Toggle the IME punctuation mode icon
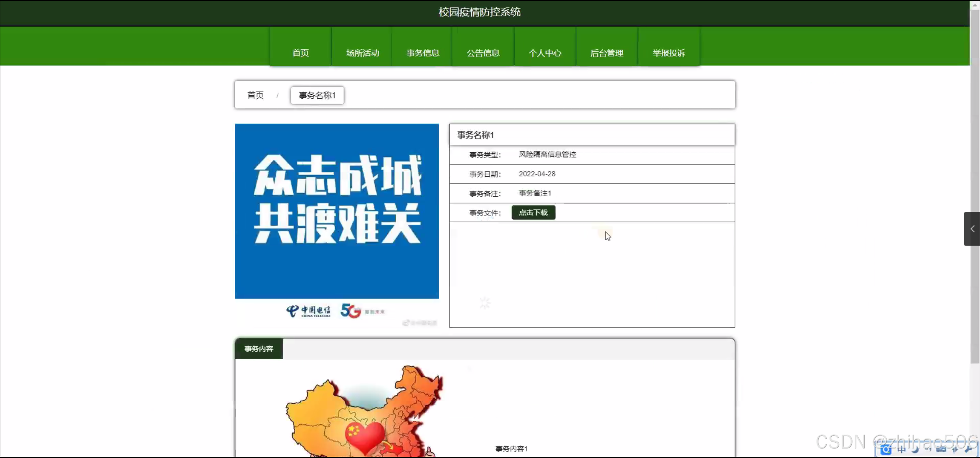This screenshot has width=980, height=458. (x=928, y=450)
